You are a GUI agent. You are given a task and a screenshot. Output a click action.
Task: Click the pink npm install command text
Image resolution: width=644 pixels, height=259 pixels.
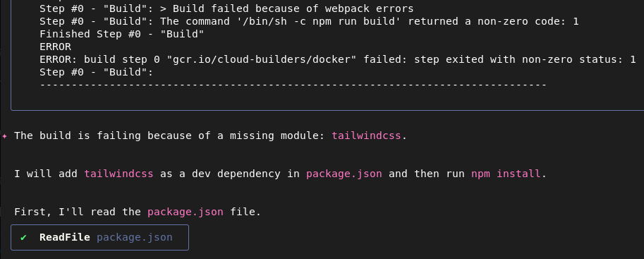pos(506,174)
